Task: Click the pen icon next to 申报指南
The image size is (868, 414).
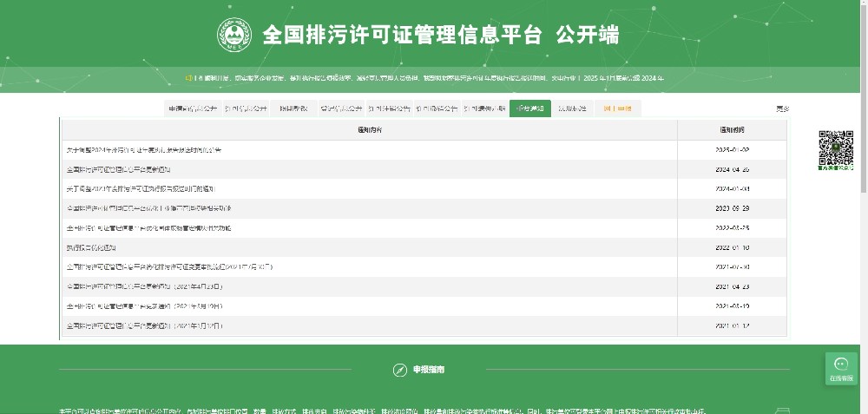Action: (399, 370)
